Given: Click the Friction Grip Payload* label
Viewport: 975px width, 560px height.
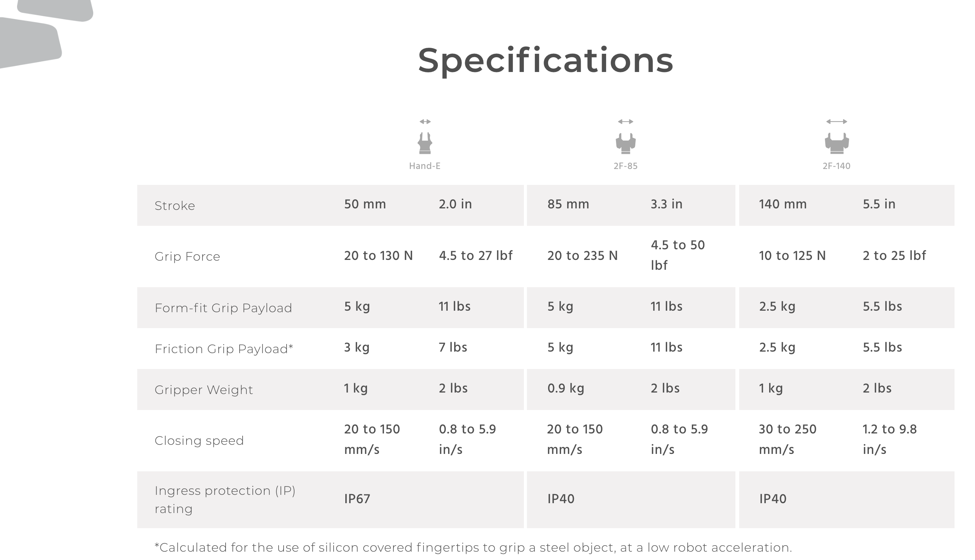Looking at the screenshot, I should [x=224, y=349].
